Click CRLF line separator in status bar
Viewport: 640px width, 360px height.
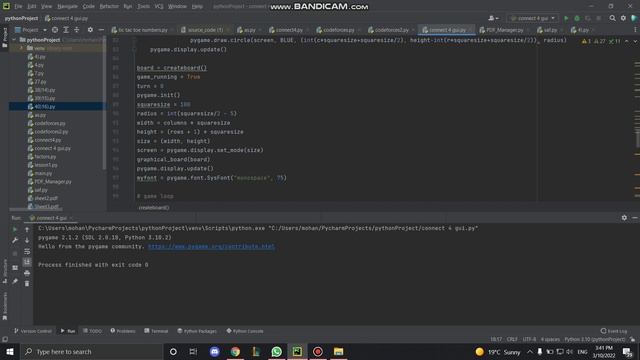[x=512, y=340]
